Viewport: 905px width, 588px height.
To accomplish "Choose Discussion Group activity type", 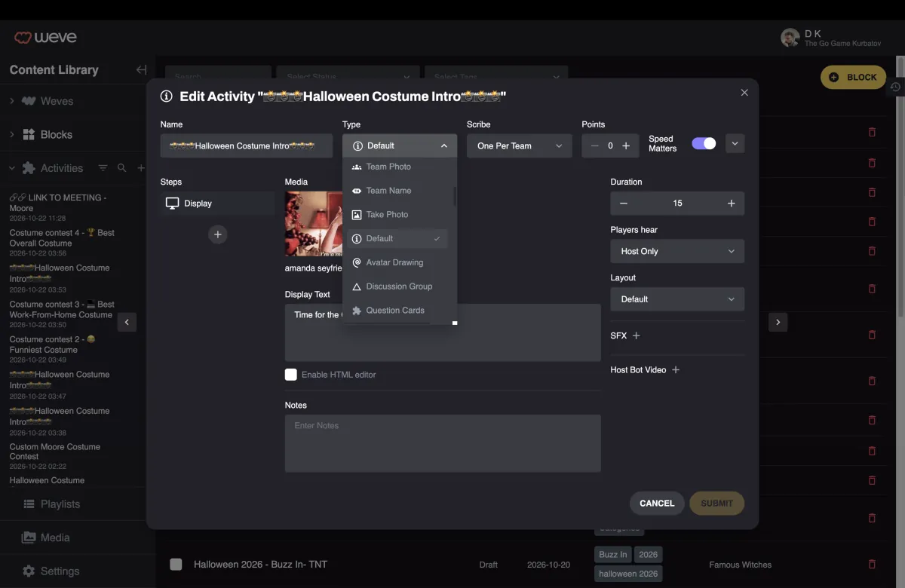I will pyautogui.click(x=397, y=286).
